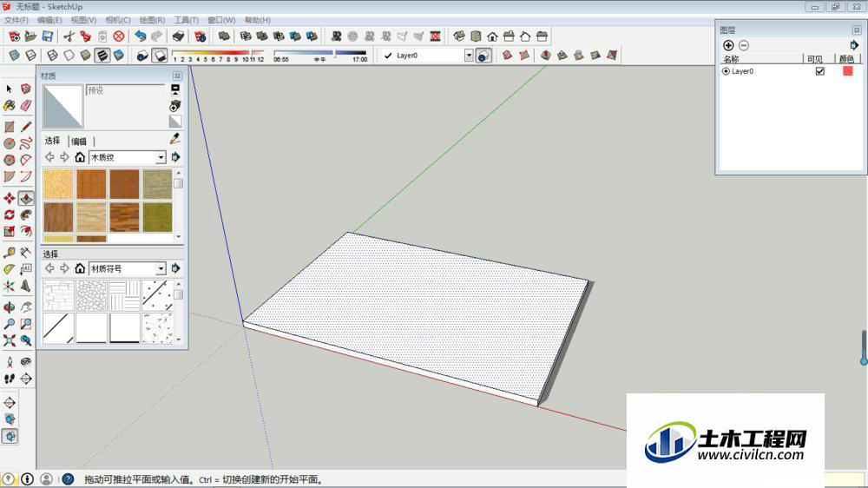Sample material with eyedropper icon
This screenshot has width=868, height=488.
(175, 138)
